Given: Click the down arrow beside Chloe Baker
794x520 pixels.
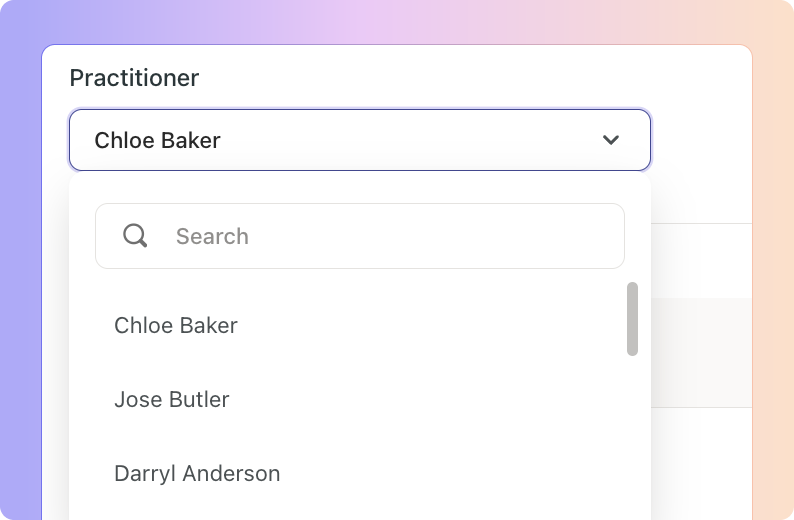Looking at the screenshot, I should [x=611, y=140].
